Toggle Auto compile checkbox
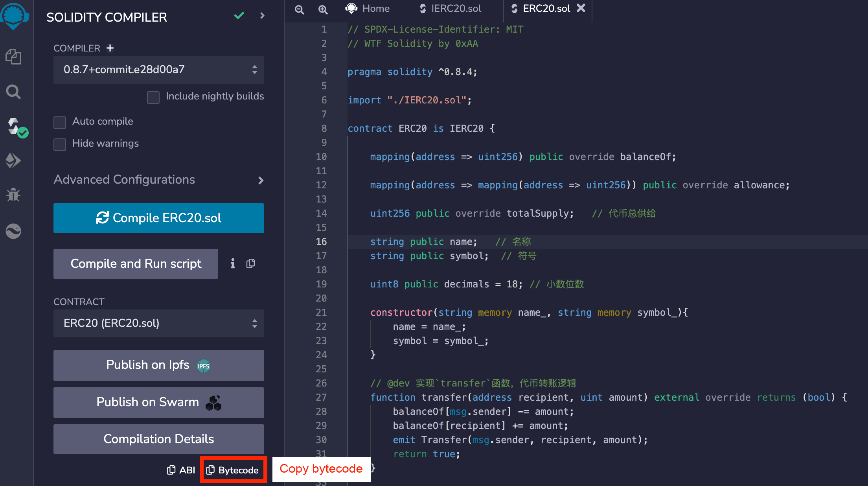 [60, 121]
